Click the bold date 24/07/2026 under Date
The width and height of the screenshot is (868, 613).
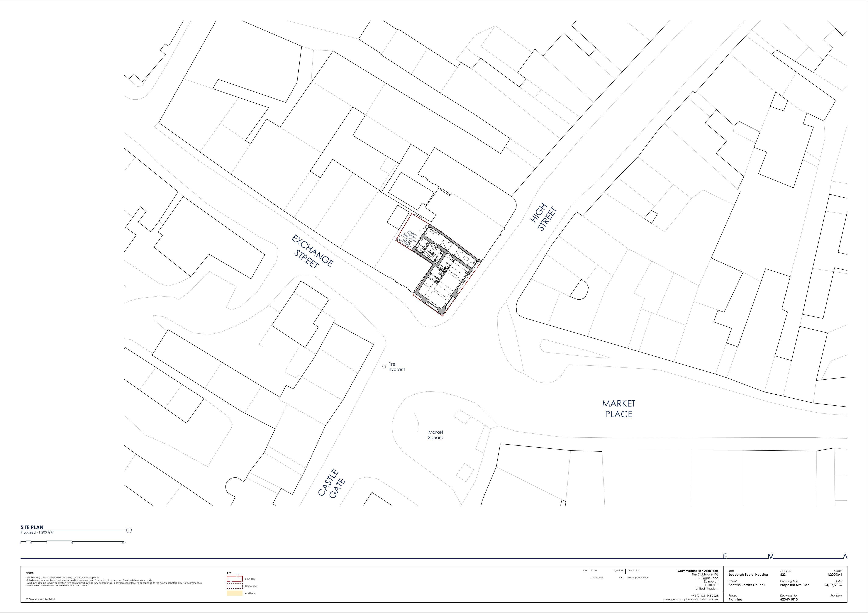point(833,585)
